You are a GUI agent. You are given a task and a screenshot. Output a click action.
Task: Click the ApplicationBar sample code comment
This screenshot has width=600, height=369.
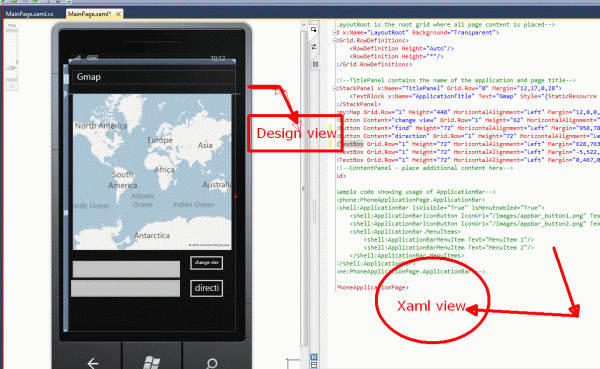click(x=416, y=192)
